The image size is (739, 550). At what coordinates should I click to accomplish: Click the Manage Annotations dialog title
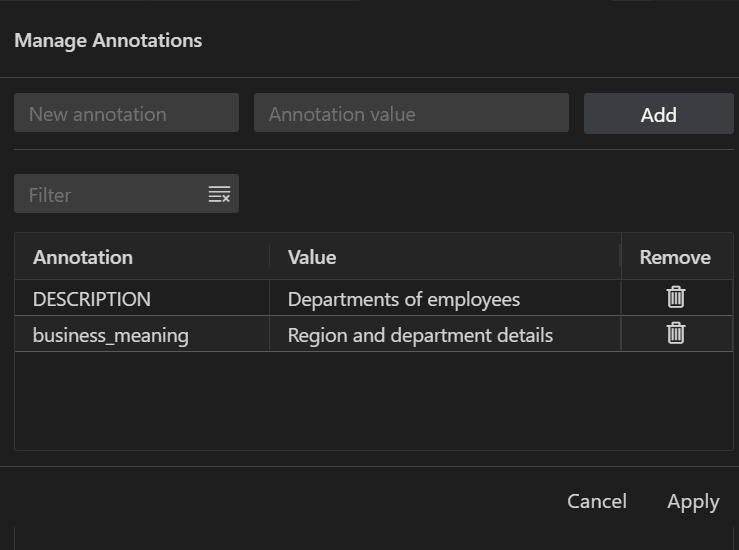[108, 41]
